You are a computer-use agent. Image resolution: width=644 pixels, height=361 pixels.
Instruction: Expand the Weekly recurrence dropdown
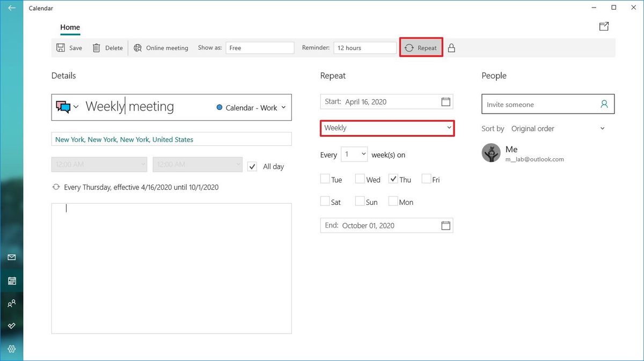click(x=387, y=128)
